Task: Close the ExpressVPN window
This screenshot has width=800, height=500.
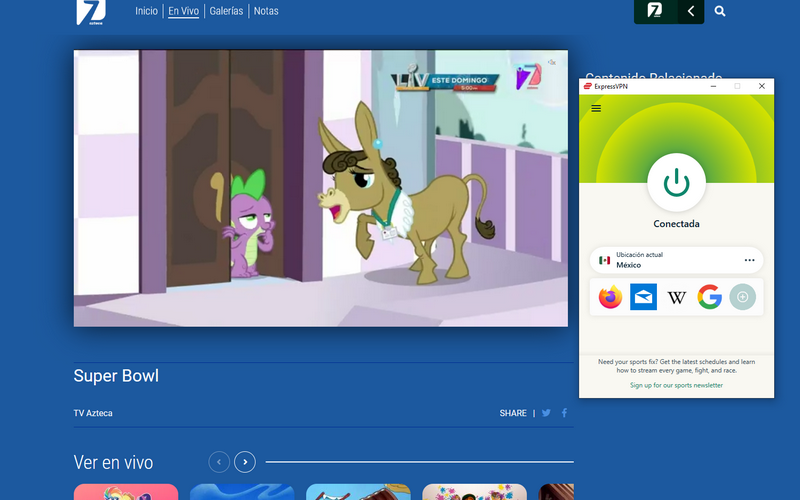Action: [762, 86]
